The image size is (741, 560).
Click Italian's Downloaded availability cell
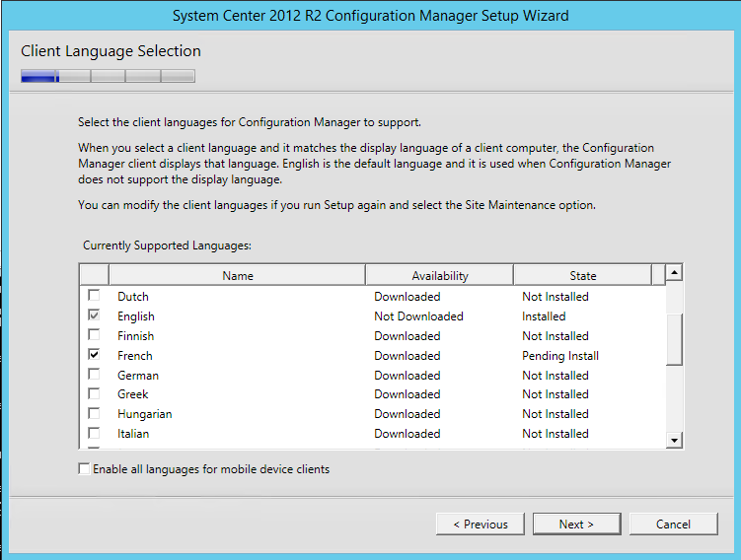[x=408, y=434]
